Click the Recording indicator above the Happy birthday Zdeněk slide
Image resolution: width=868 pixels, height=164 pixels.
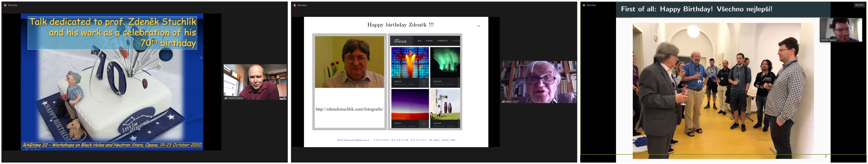[300, 5]
